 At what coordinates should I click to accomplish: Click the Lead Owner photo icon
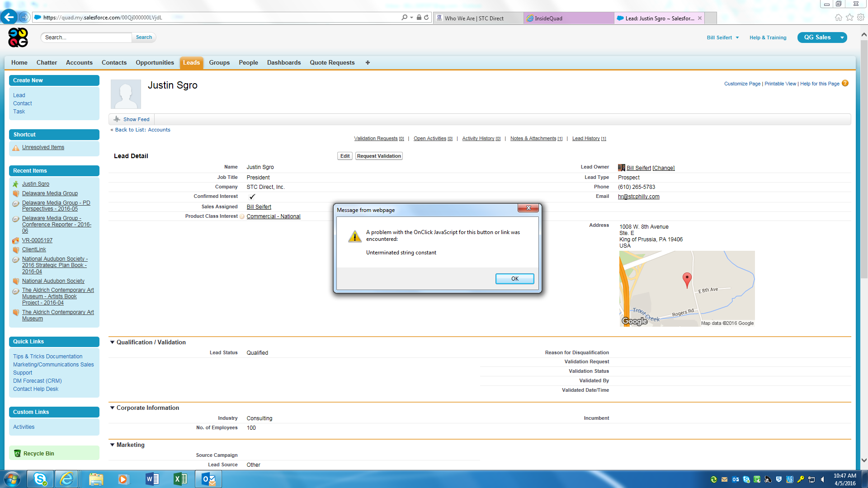(621, 168)
